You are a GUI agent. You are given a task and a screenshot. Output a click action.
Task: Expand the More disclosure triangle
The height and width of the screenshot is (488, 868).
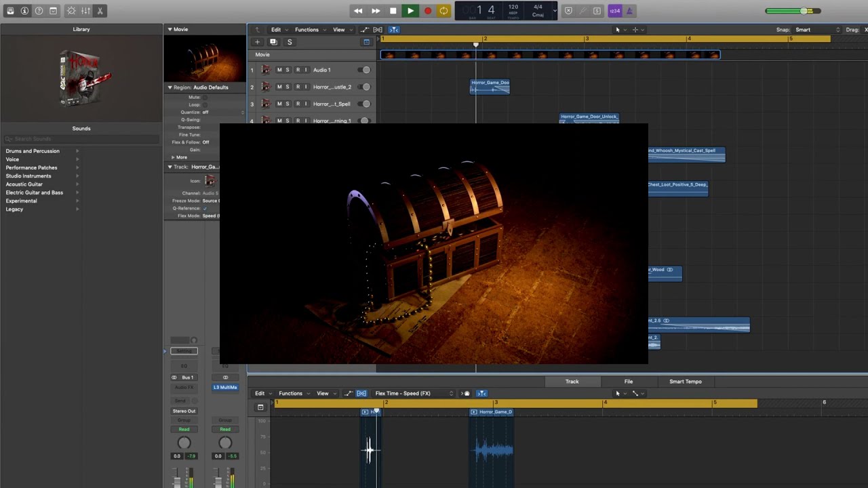click(173, 157)
